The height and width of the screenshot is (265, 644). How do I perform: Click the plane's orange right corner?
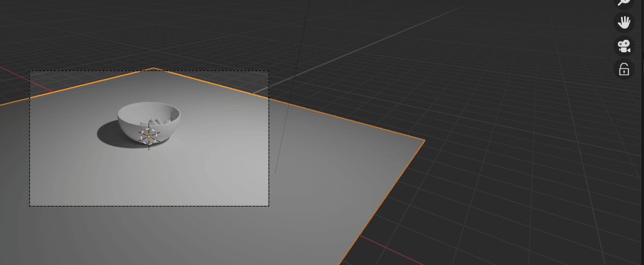point(425,141)
